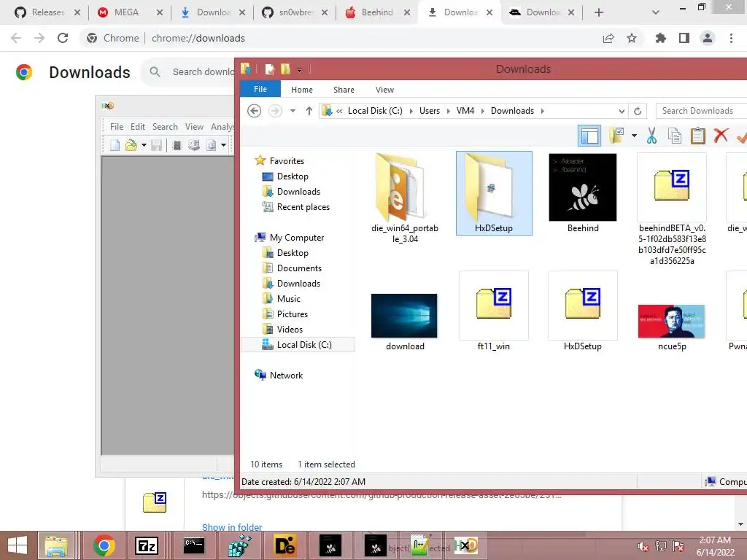747x560 pixels.
Task: Open Detect It Easy from the taskbar
Action: point(285,545)
